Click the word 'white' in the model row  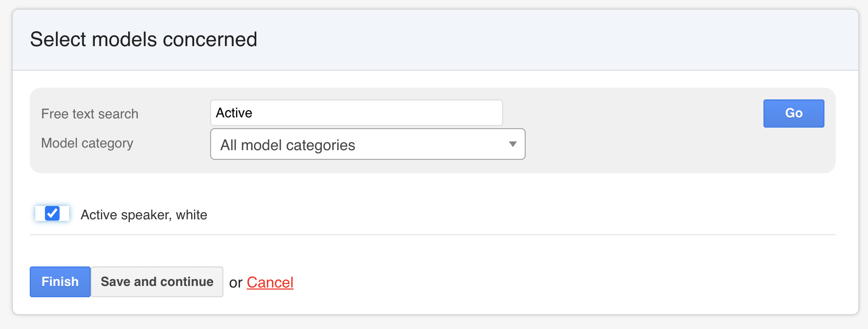[192, 215]
